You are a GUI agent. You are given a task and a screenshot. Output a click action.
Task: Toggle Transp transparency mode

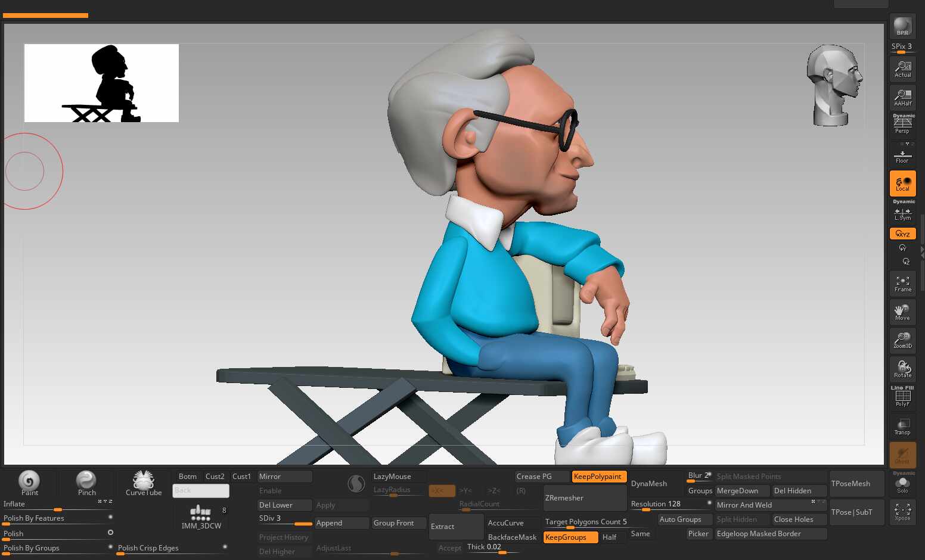[902, 427]
